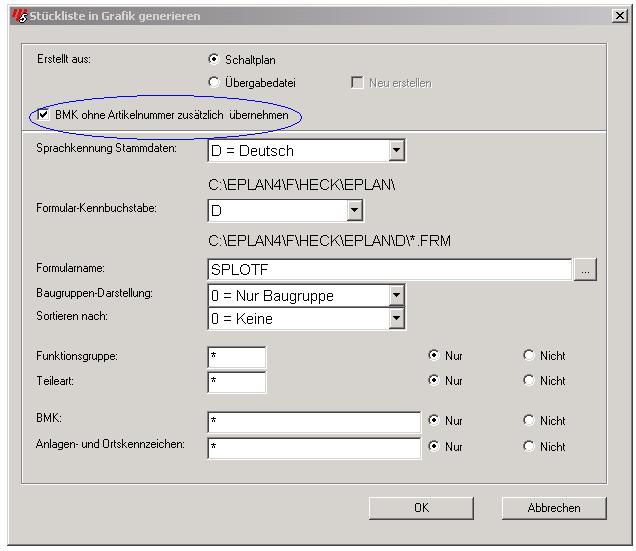
Task: Cancel with the Abbrechen button
Action: [554, 508]
